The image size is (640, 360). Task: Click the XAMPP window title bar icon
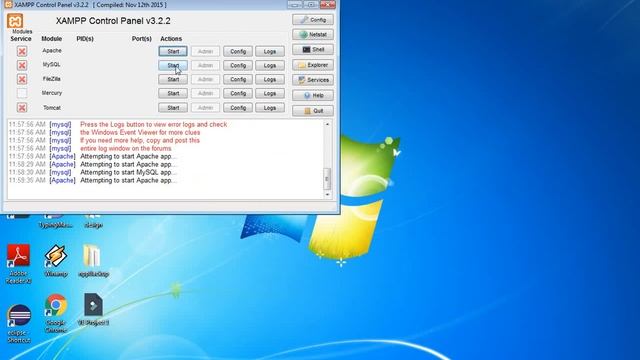[8, 4]
